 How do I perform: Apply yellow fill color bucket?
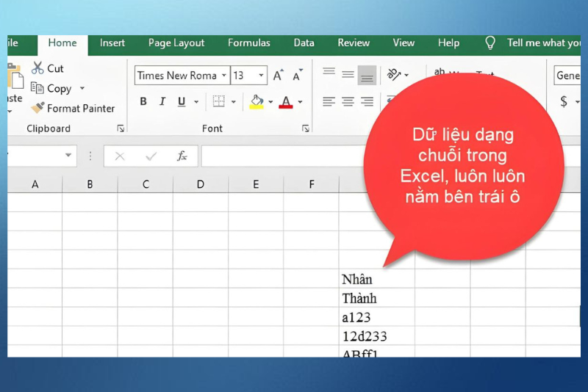coord(257,101)
